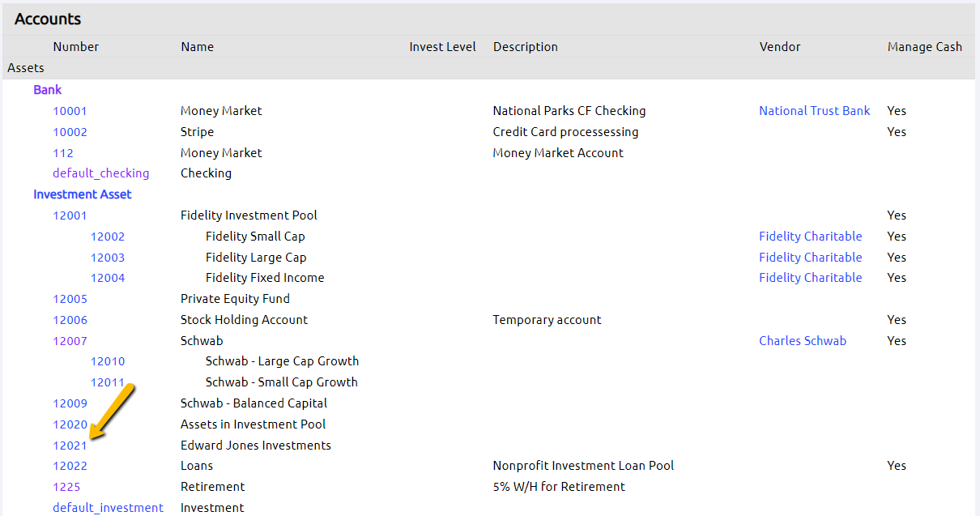
Task: Select the Stock Holding Account name
Action: pyautogui.click(x=244, y=320)
